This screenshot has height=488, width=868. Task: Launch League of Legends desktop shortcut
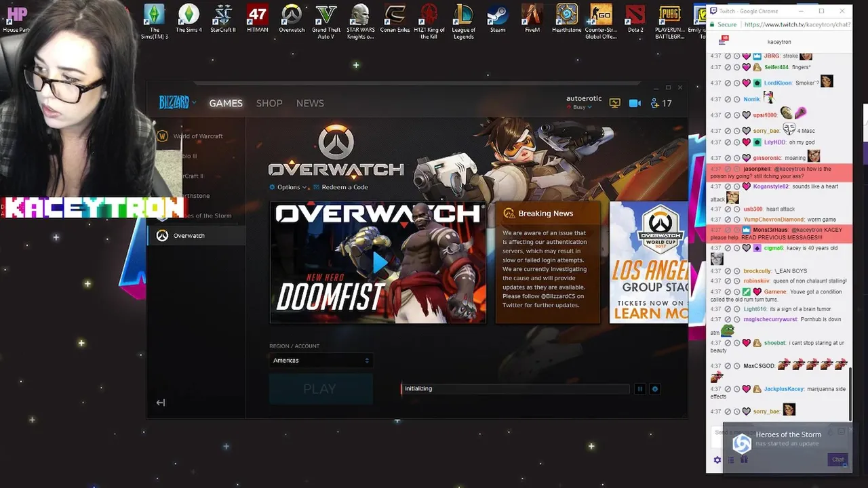[x=463, y=22]
